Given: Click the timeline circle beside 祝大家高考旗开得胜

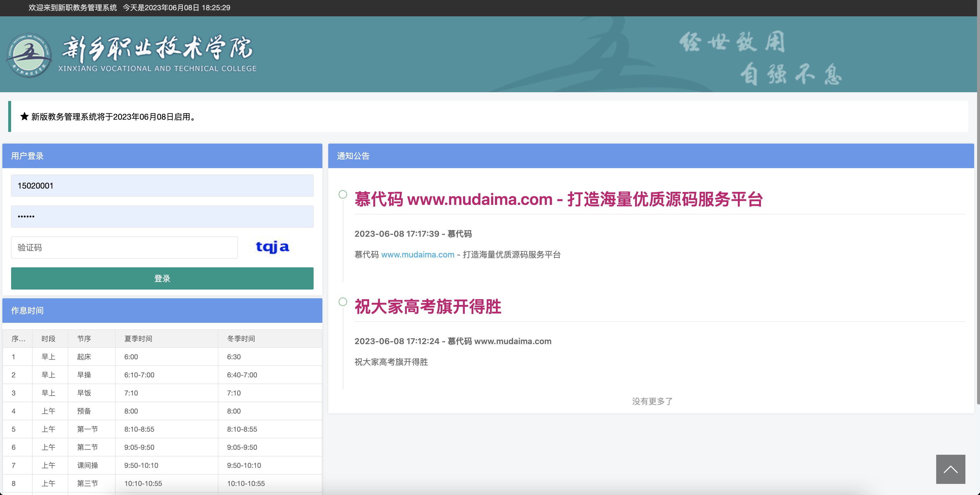Looking at the screenshot, I should 343,302.
